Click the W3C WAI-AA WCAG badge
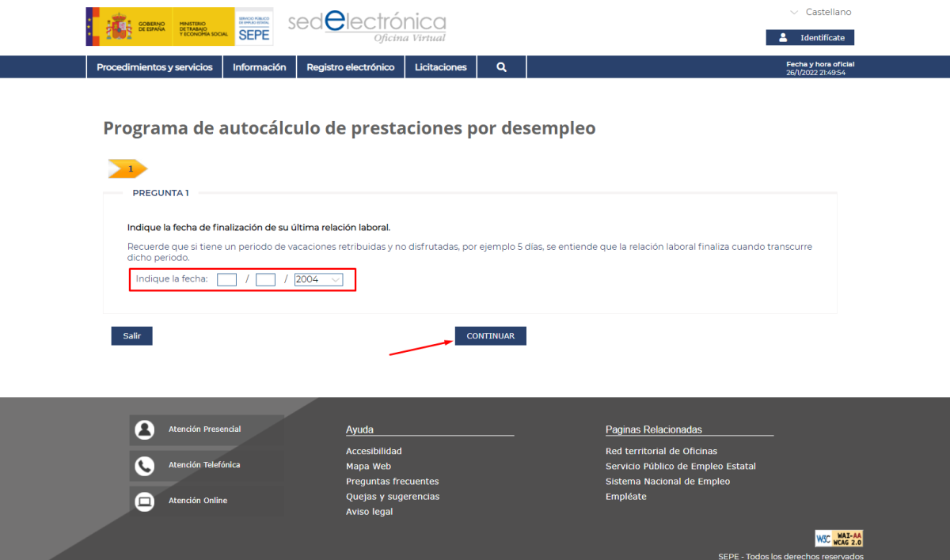 [839, 538]
